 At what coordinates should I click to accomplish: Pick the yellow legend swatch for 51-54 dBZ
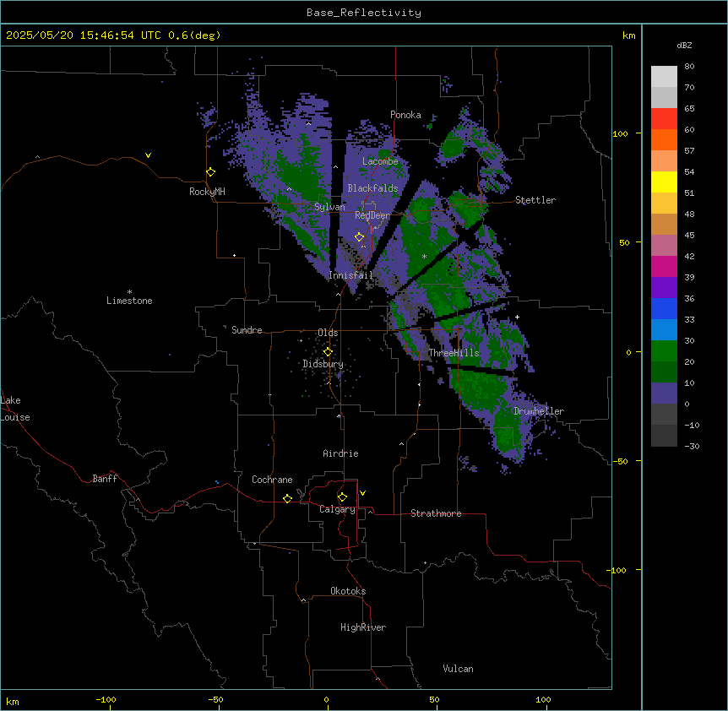pos(664,182)
